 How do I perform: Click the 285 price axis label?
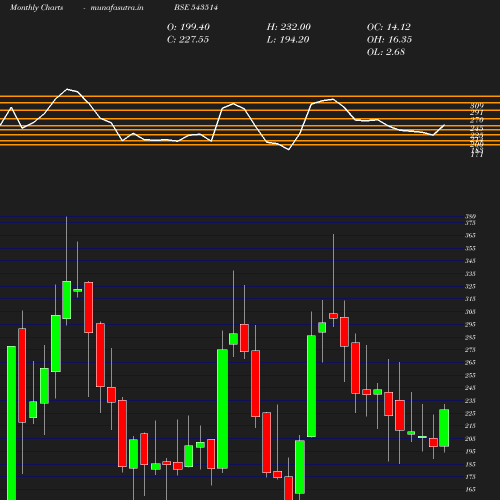click(470, 338)
